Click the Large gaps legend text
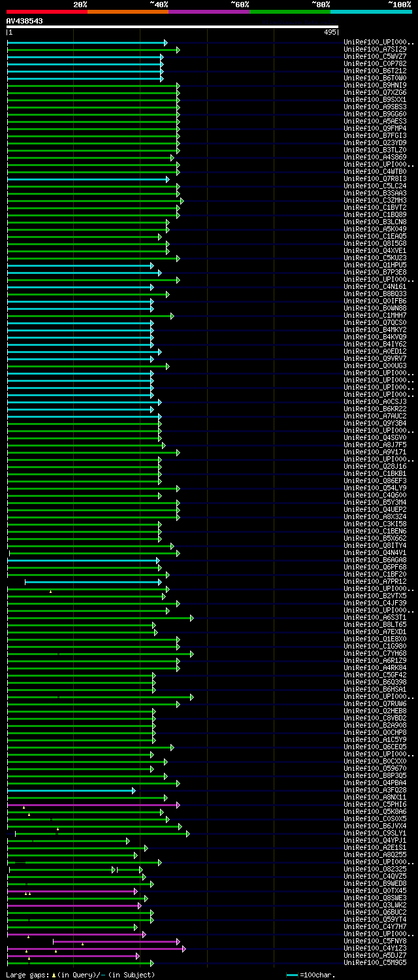This screenshot has height=980, width=418. point(80,975)
